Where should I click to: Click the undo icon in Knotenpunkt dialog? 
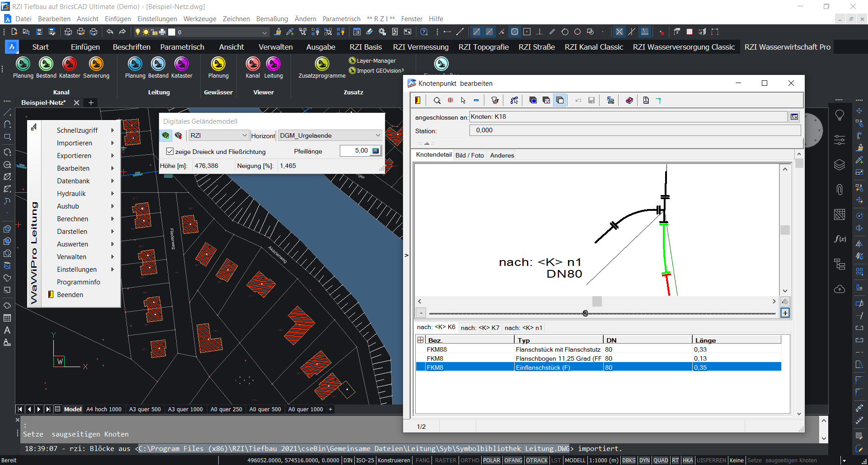[x=578, y=100]
